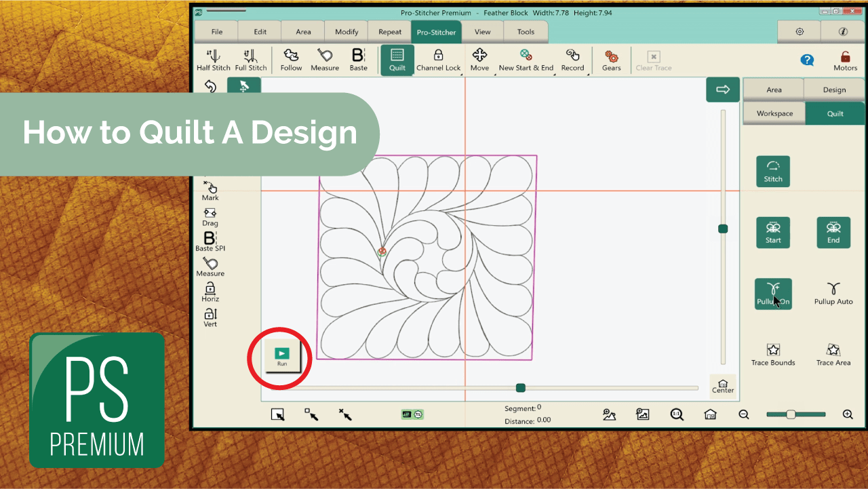Select the Pro-Stitcher tab
The width and height of the screenshot is (868, 489).
[437, 32]
